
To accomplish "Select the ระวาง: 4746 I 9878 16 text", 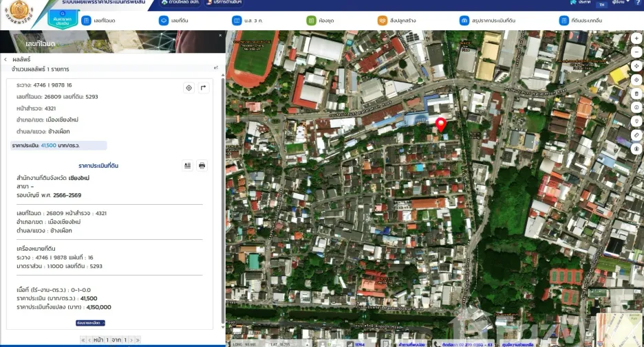I will (44, 85).
